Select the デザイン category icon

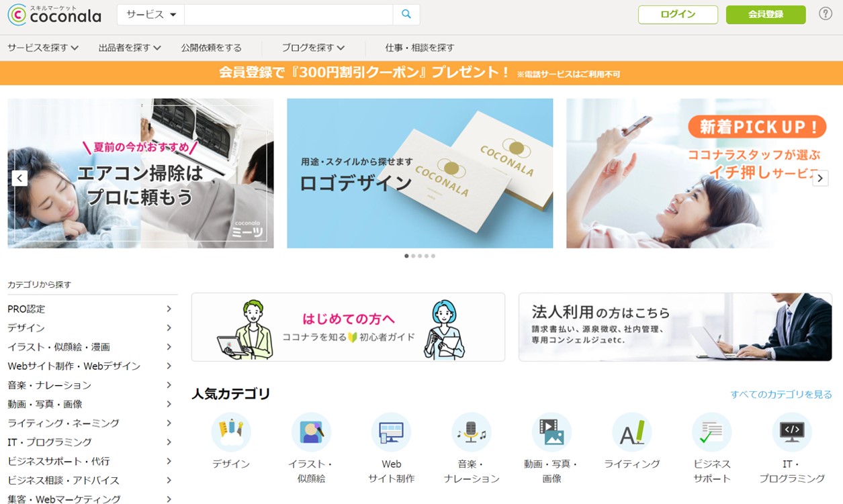click(x=231, y=432)
